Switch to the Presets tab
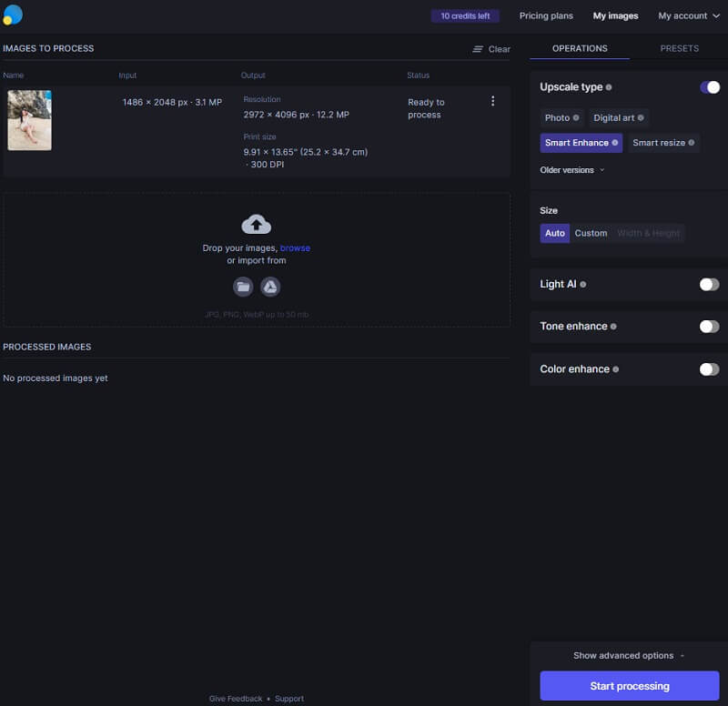This screenshot has height=706, width=728. point(679,48)
